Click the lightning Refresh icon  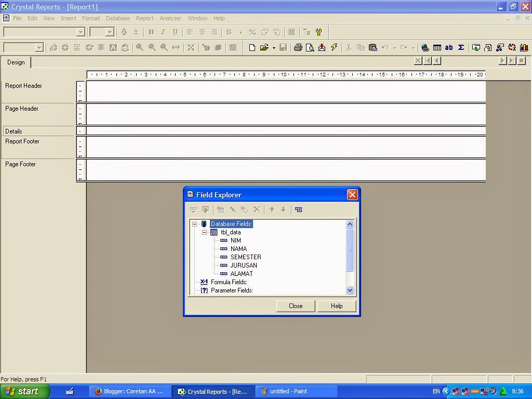(x=334, y=47)
